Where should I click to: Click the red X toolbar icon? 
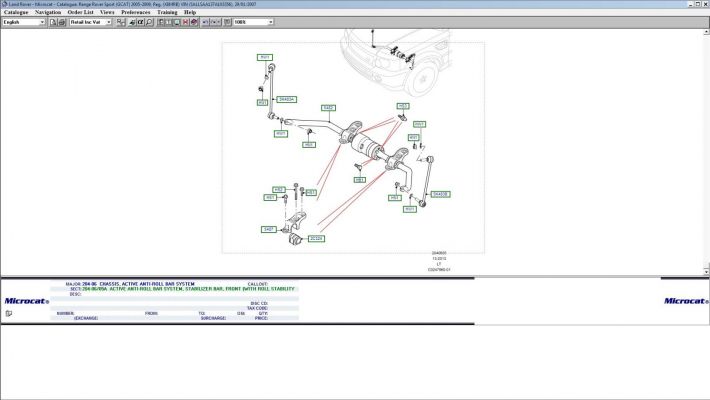[186, 22]
